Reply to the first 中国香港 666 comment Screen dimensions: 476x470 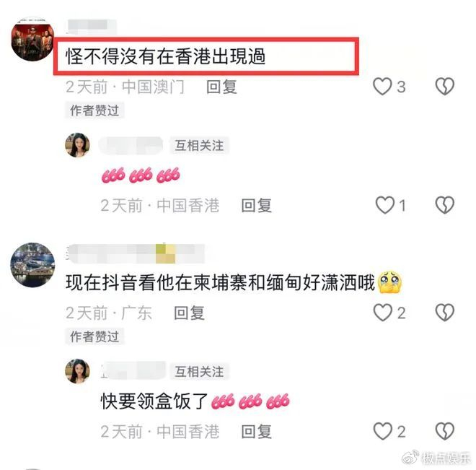click(x=256, y=205)
